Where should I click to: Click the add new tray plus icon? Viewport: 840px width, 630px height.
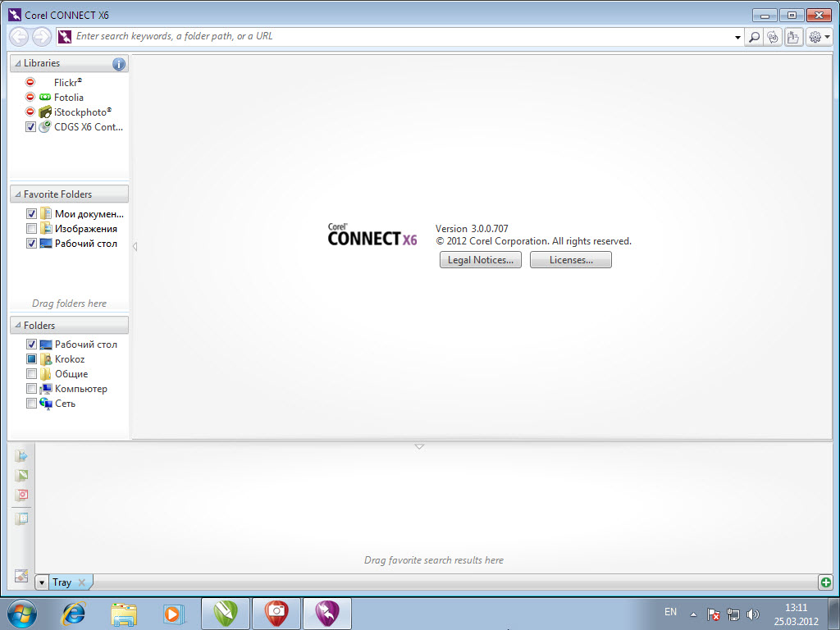pos(825,582)
